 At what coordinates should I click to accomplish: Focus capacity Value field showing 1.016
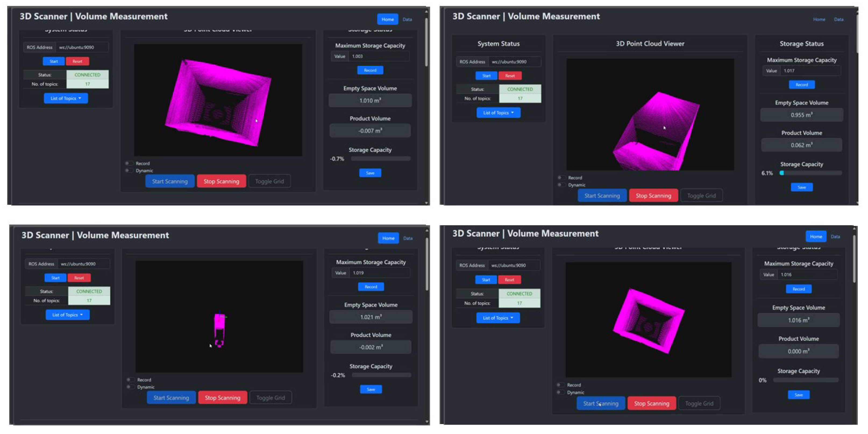[x=807, y=275]
